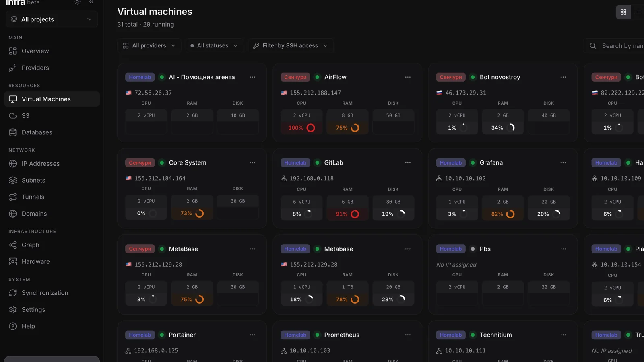Switch to grid view layout
This screenshot has height=362, width=644.
point(623,12)
